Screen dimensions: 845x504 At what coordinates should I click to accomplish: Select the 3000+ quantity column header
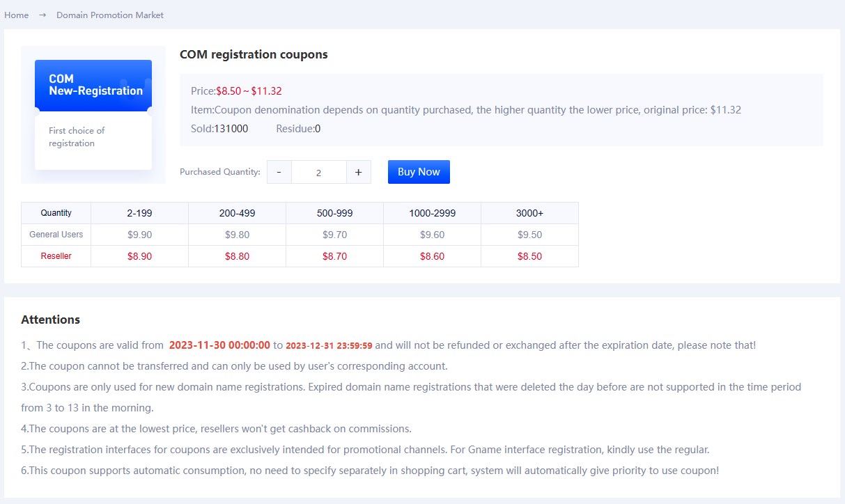click(529, 213)
